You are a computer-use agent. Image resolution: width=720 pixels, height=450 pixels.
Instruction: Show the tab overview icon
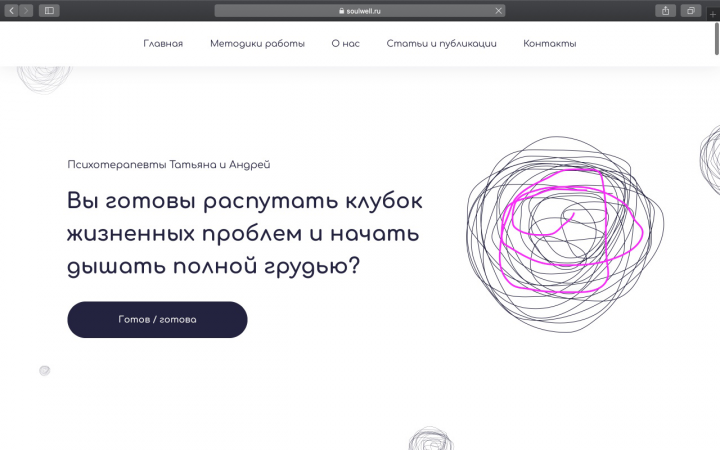click(x=691, y=11)
